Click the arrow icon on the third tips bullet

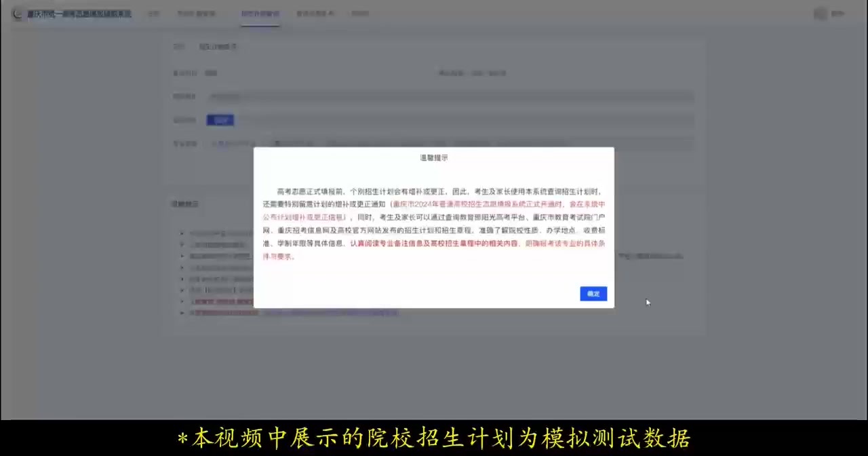[x=182, y=256]
